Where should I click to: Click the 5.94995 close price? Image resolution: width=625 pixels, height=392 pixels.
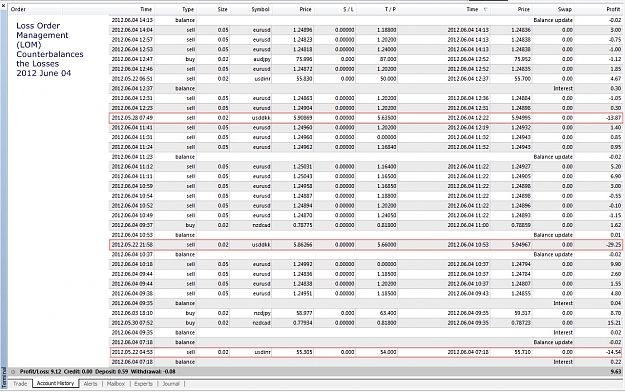pyautogui.click(x=521, y=118)
